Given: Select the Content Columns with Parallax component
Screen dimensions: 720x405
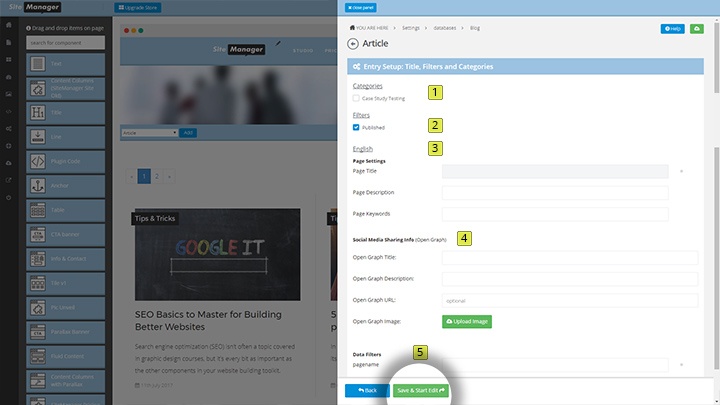Looking at the screenshot, I should (65, 380).
